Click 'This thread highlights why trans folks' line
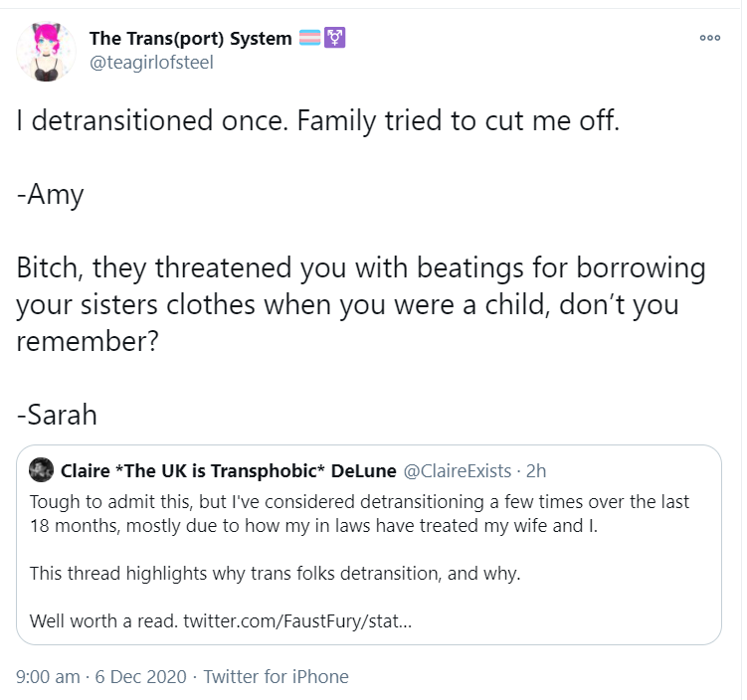747x700 pixels. click(x=275, y=574)
